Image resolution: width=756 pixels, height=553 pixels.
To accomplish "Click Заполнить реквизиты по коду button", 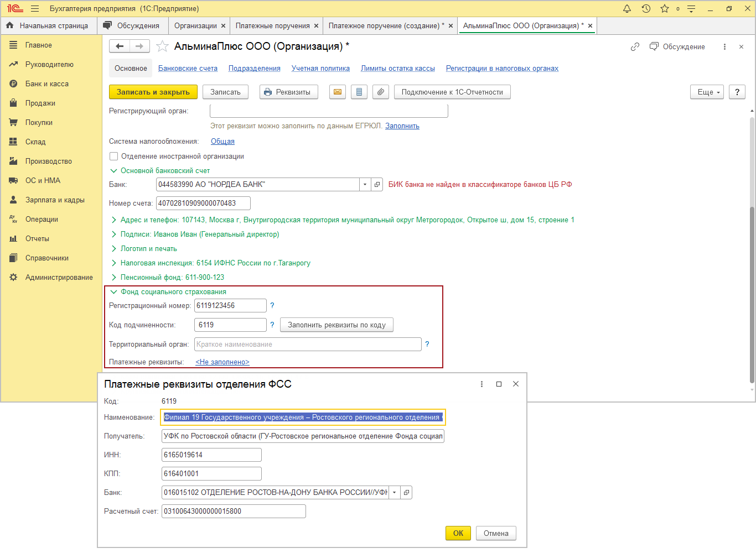I will click(336, 325).
